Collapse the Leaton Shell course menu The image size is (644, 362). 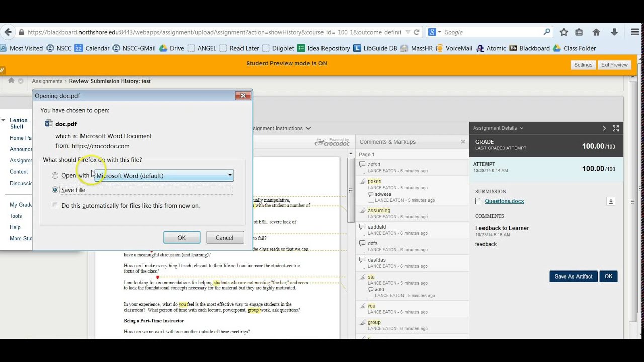[3, 120]
